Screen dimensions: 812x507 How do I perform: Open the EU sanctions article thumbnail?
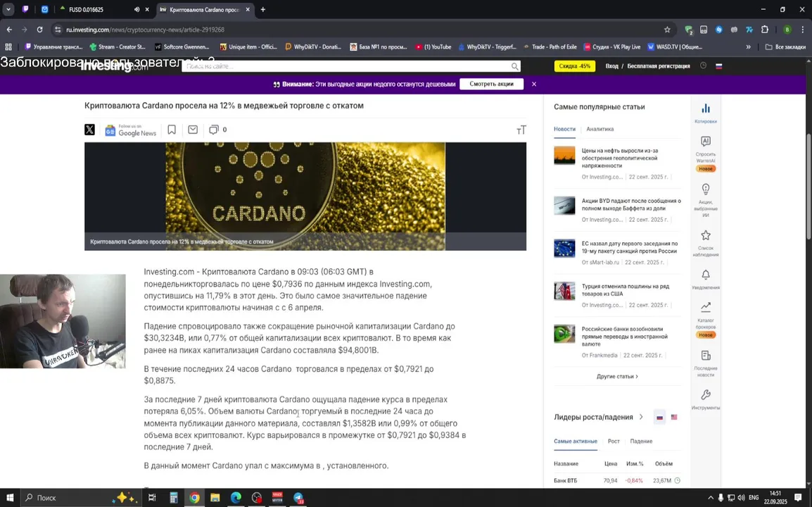(x=564, y=249)
